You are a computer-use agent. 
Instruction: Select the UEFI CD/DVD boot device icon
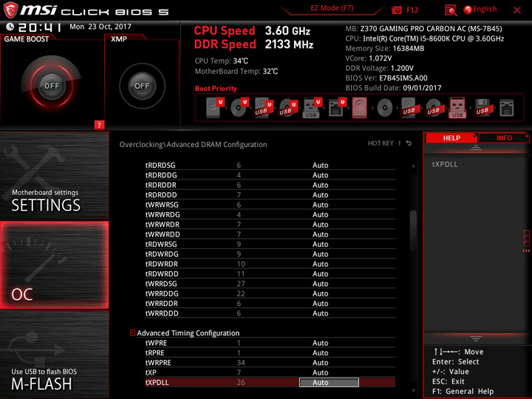point(239,108)
